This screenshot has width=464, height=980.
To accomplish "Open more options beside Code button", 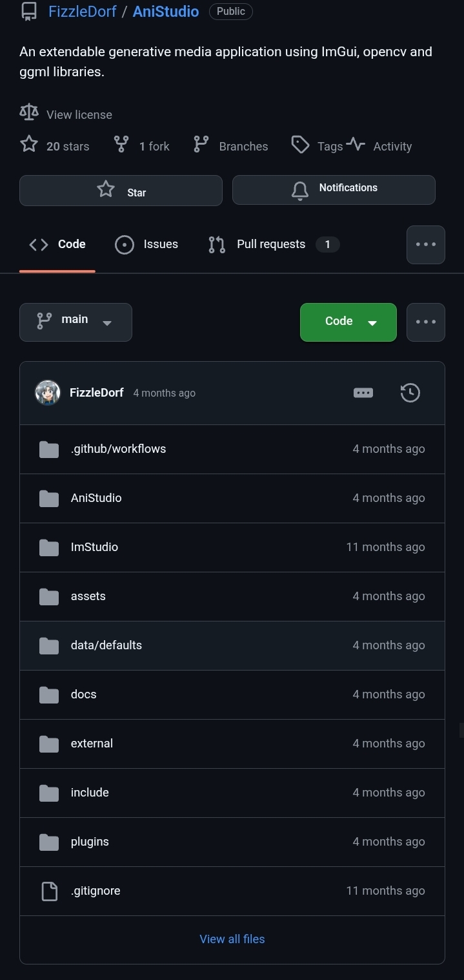I will pyautogui.click(x=426, y=322).
